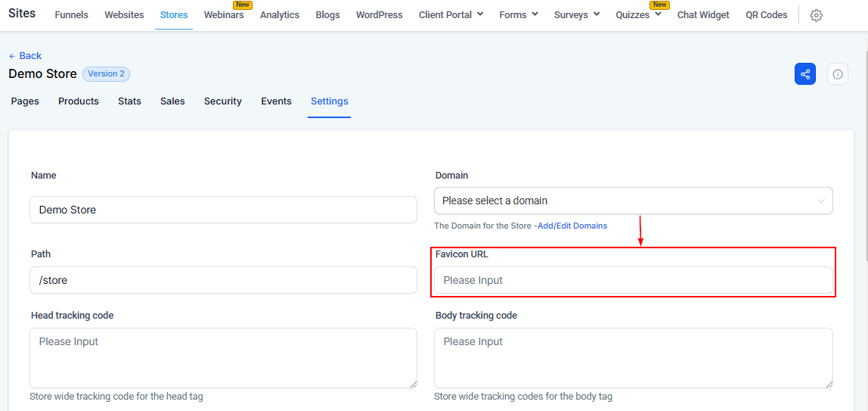Viewport: 868px width, 411px height.
Task: Click the store Name input field
Action: [223, 210]
